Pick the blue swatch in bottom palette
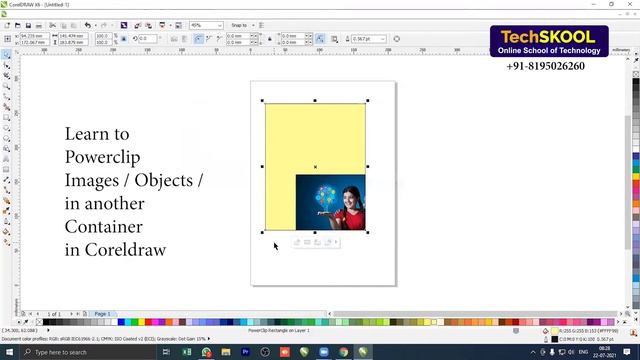Screen dimensions: 640x360 (x=121, y=322)
